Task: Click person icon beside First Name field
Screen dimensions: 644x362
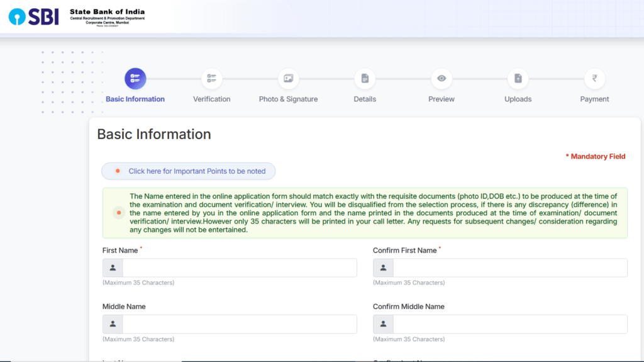Action: [113, 268]
